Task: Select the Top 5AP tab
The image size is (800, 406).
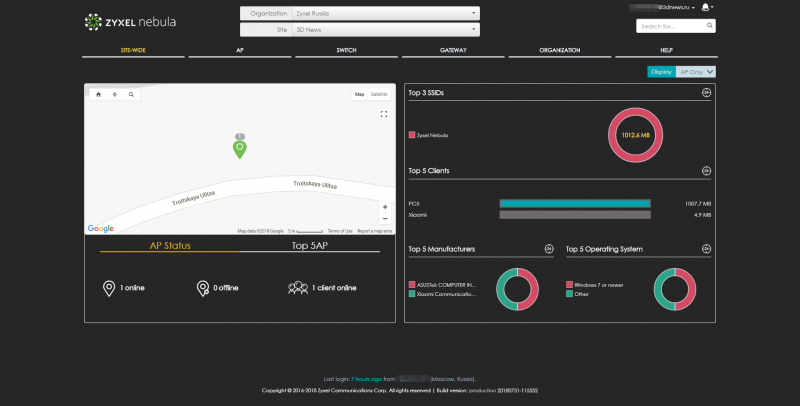Action: tap(310, 245)
